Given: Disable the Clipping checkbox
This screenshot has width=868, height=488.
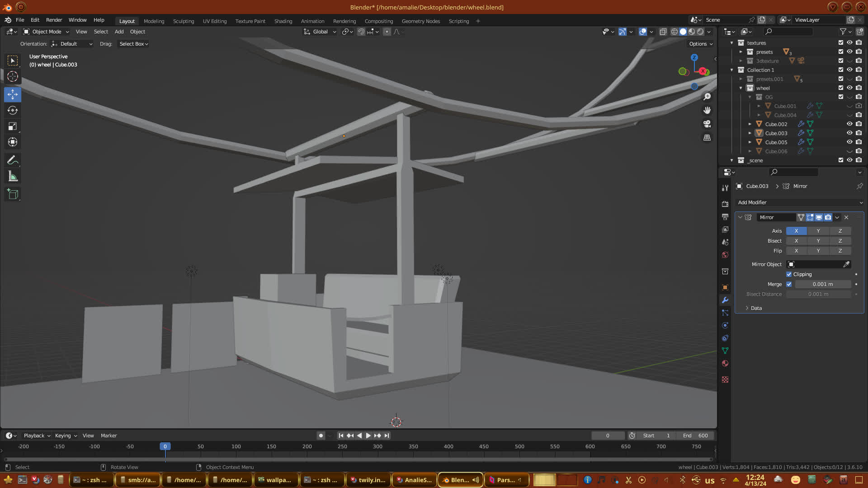Looking at the screenshot, I should tap(789, 274).
